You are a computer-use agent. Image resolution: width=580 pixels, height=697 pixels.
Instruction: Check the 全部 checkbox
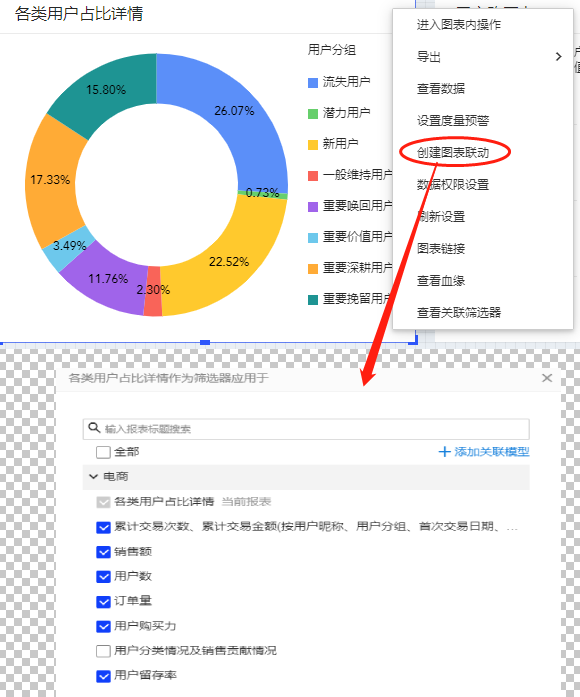pos(103,452)
